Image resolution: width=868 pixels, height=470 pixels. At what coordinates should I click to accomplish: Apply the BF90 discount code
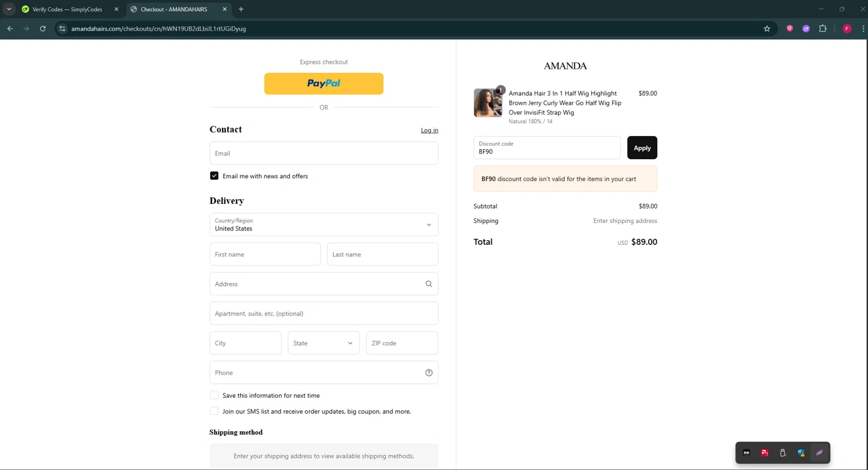[642, 148]
